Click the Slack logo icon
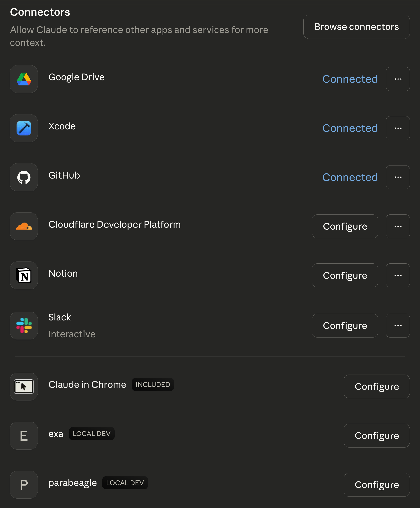 24,326
